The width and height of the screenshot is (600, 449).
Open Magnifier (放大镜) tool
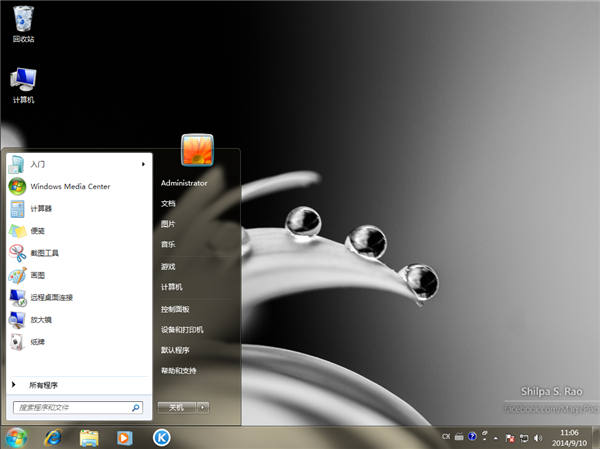[40, 319]
